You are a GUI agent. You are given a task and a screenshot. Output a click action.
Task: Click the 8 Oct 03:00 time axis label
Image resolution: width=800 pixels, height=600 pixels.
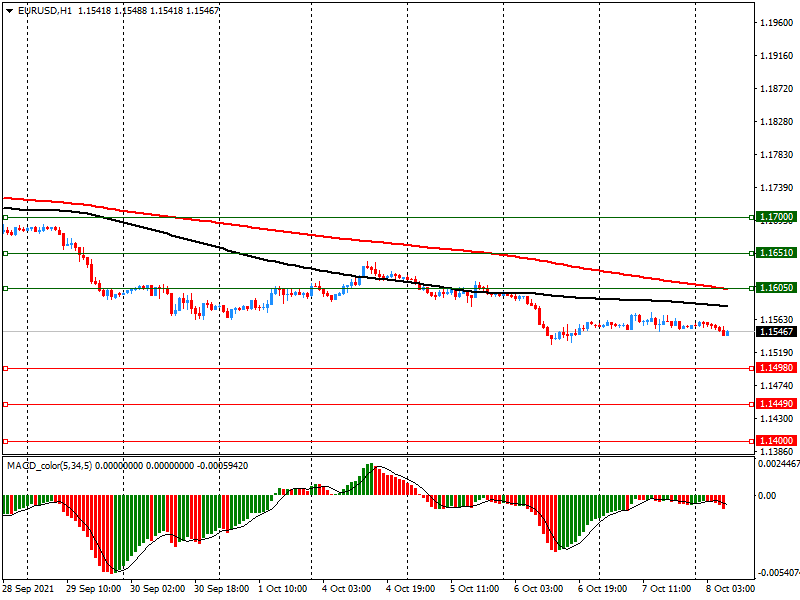(730, 589)
